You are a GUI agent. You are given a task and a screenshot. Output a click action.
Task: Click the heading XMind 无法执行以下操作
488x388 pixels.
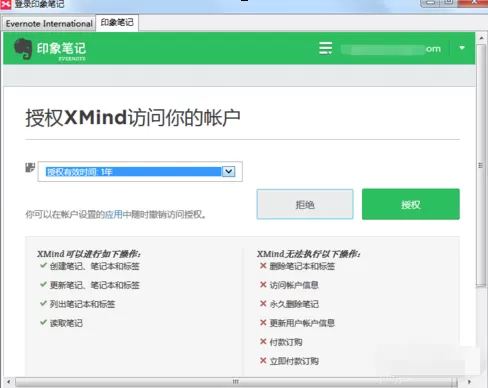(x=309, y=254)
